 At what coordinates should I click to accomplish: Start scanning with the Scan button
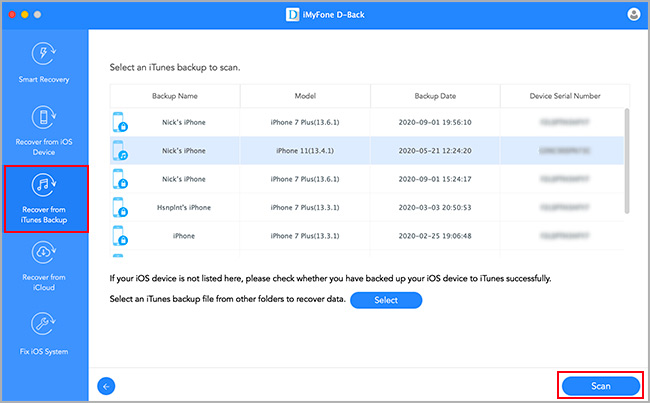[x=601, y=386]
